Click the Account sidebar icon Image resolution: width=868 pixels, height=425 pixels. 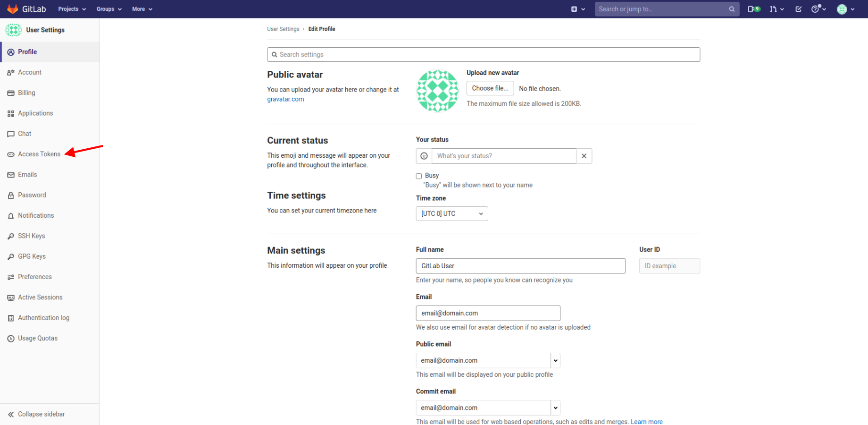[x=11, y=72]
